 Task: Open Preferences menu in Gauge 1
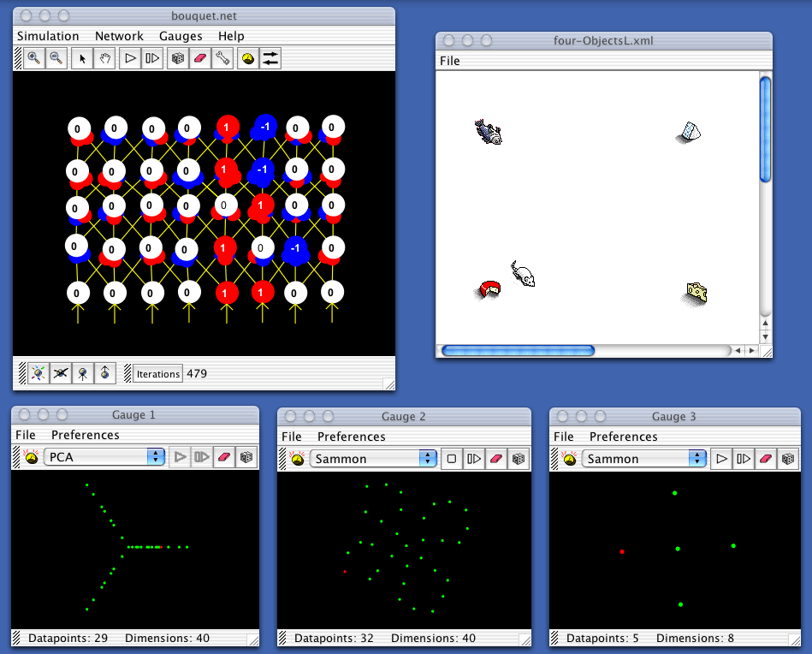click(x=86, y=435)
